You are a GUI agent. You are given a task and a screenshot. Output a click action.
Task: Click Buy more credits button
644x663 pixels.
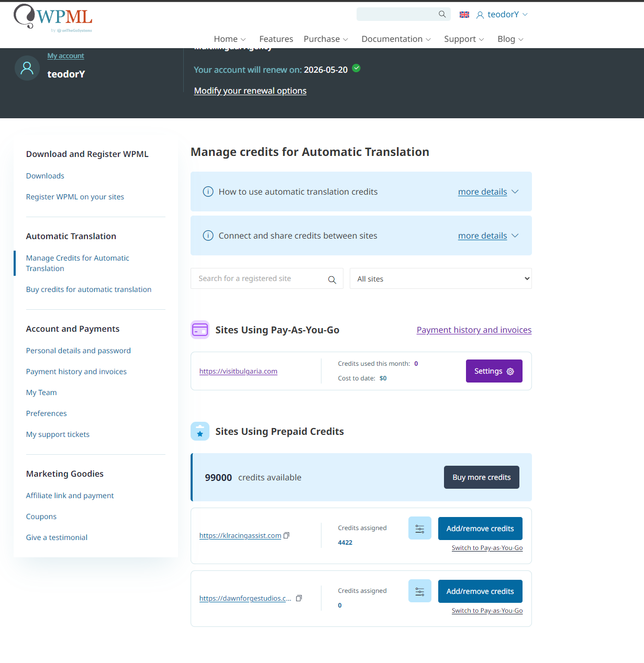[482, 477]
